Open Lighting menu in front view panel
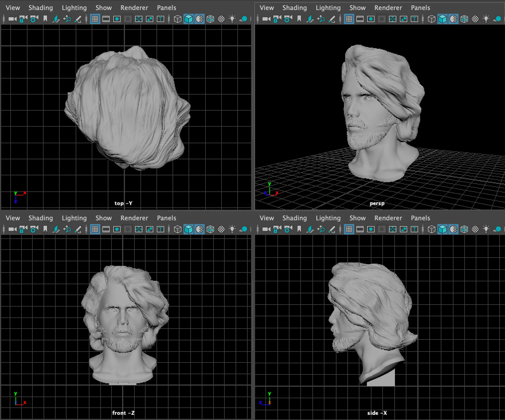 pos(74,218)
